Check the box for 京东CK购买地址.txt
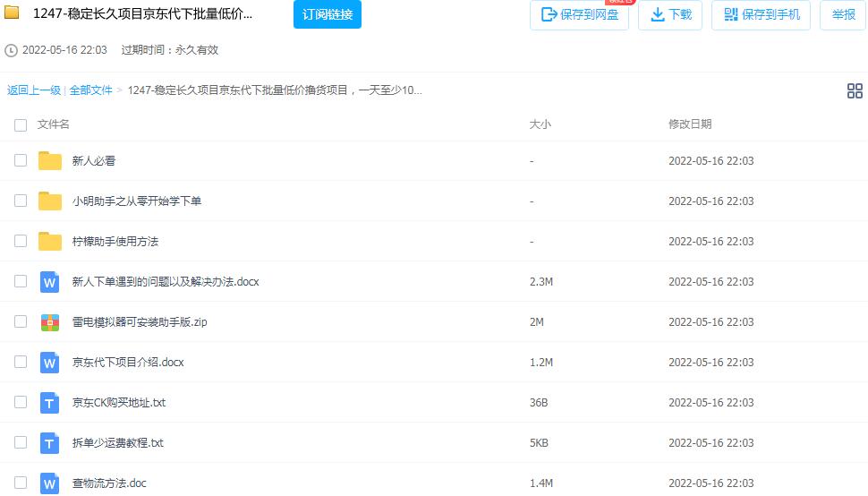 (x=21, y=402)
